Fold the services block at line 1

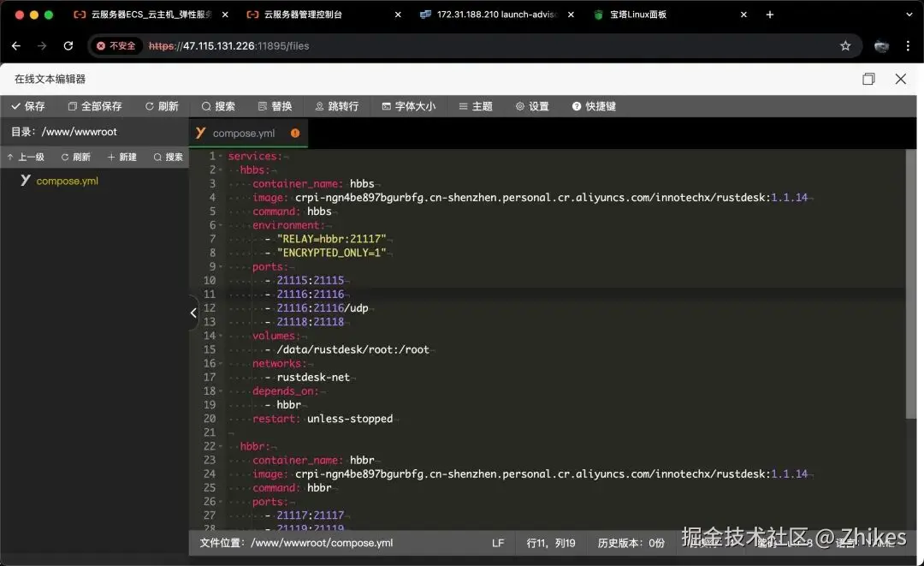coord(221,157)
